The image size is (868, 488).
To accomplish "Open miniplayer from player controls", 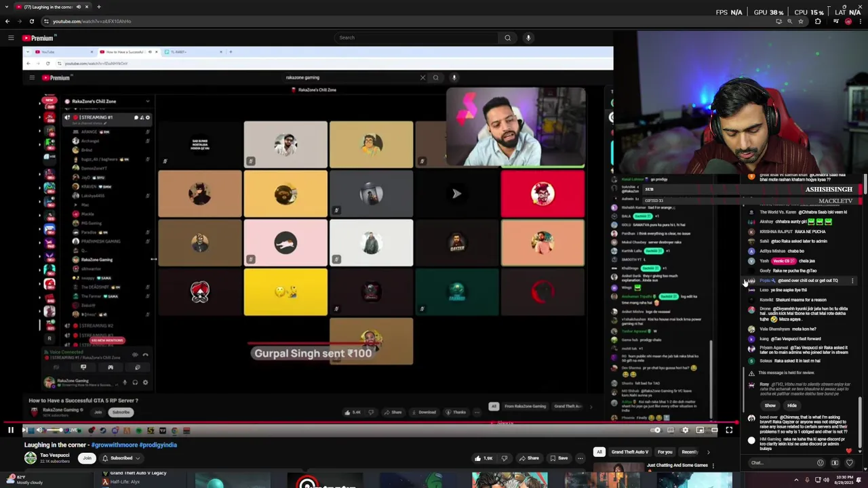I will tap(700, 430).
